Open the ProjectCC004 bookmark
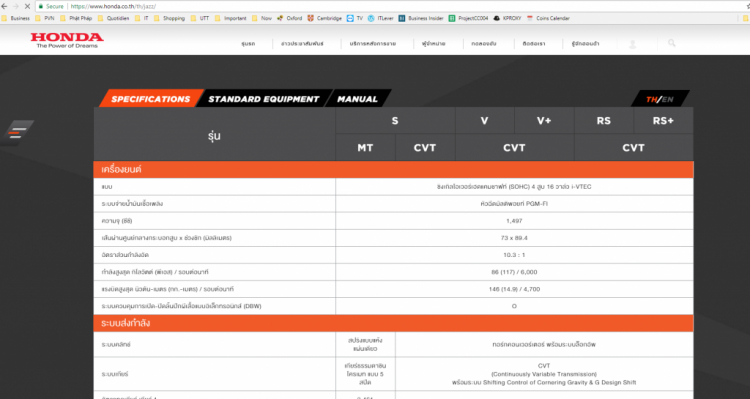750x399 pixels. tap(469, 18)
